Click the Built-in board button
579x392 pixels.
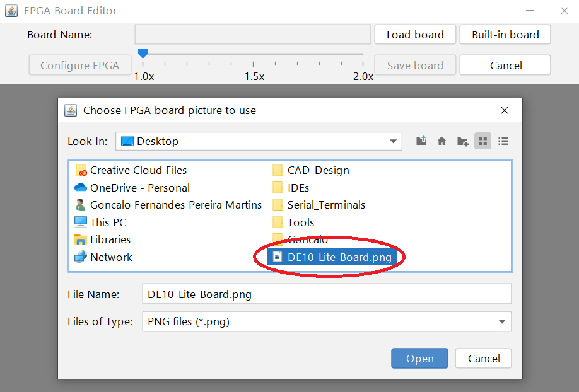tap(505, 35)
